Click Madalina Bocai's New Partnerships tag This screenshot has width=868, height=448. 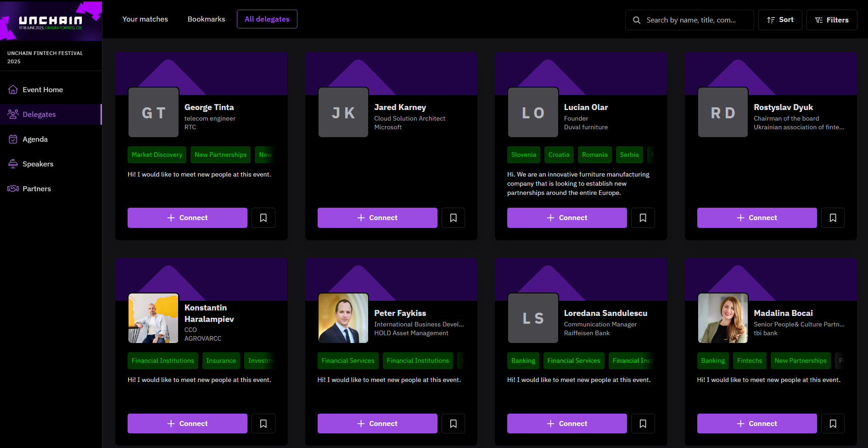point(801,360)
